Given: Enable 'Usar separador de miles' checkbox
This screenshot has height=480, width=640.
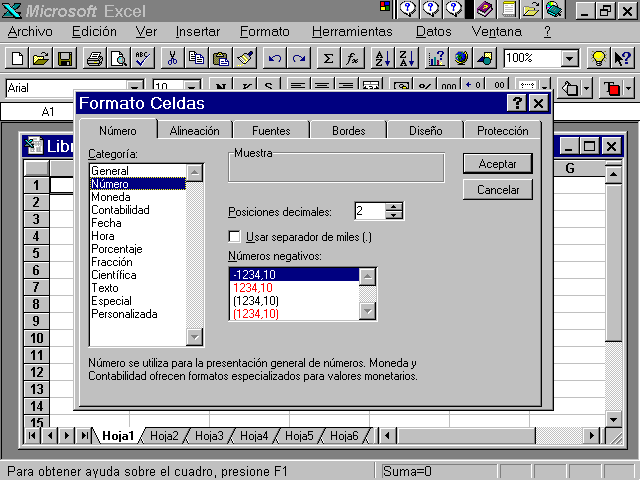Looking at the screenshot, I should (235, 237).
